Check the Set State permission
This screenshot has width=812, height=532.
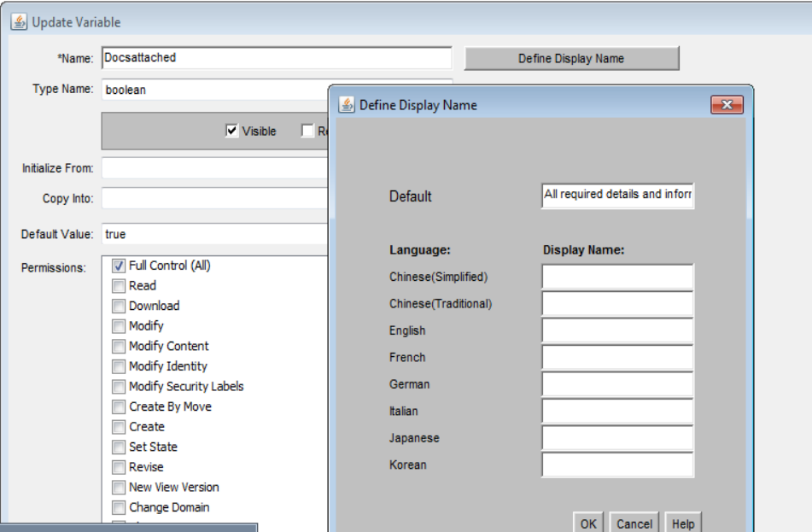coord(119,447)
